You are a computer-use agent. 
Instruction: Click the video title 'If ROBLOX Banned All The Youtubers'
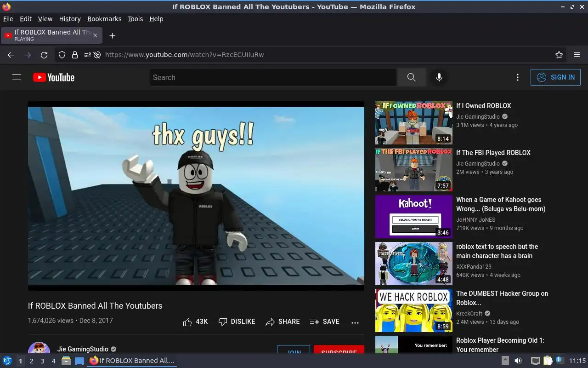[95, 306]
